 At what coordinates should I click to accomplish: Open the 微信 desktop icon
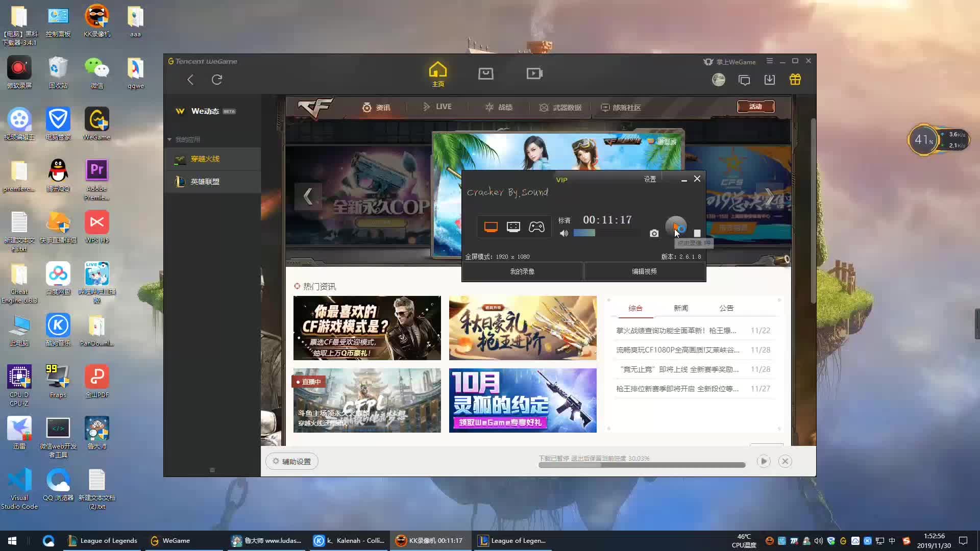click(97, 73)
